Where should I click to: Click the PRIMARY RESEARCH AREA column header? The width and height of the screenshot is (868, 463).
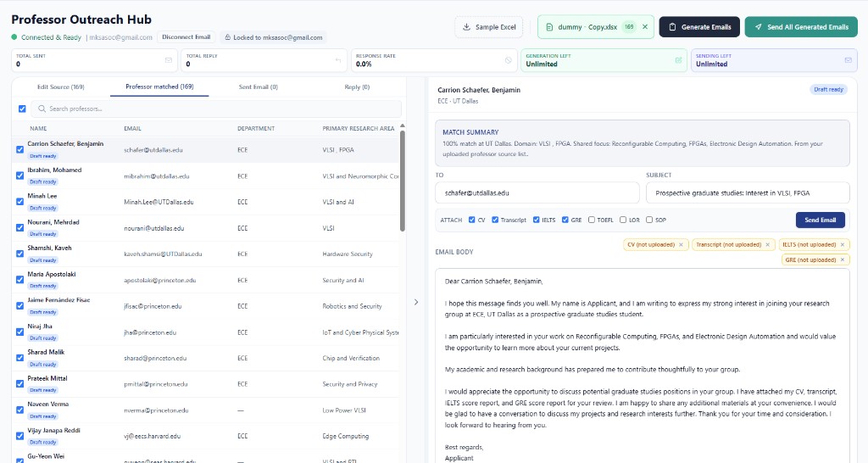[x=359, y=129]
